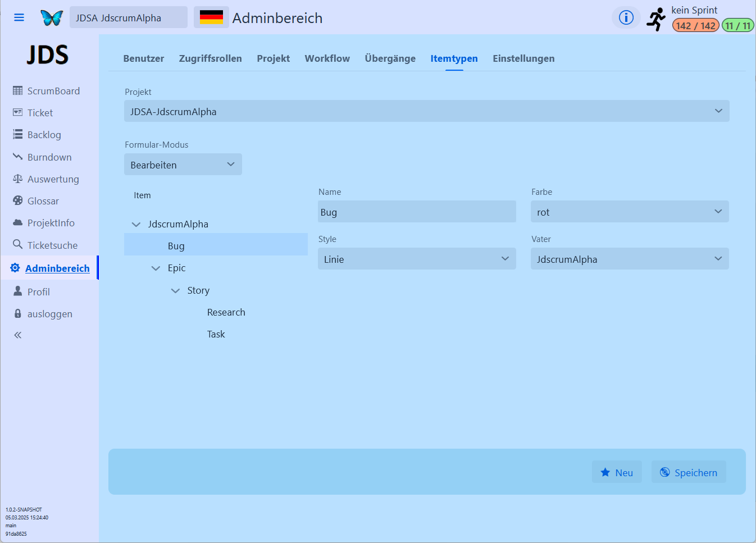This screenshot has height=543, width=756.
Task: Open the Glossar page
Action: click(36, 201)
